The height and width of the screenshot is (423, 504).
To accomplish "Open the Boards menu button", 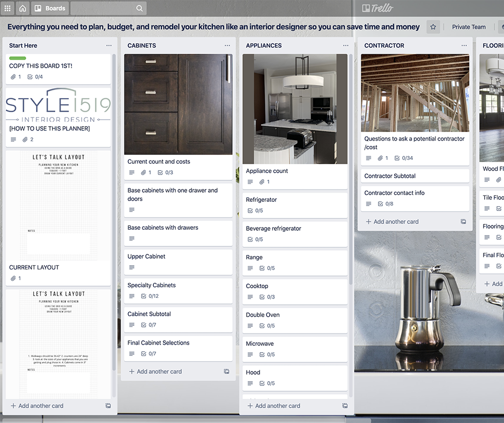I will click(x=50, y=9).
